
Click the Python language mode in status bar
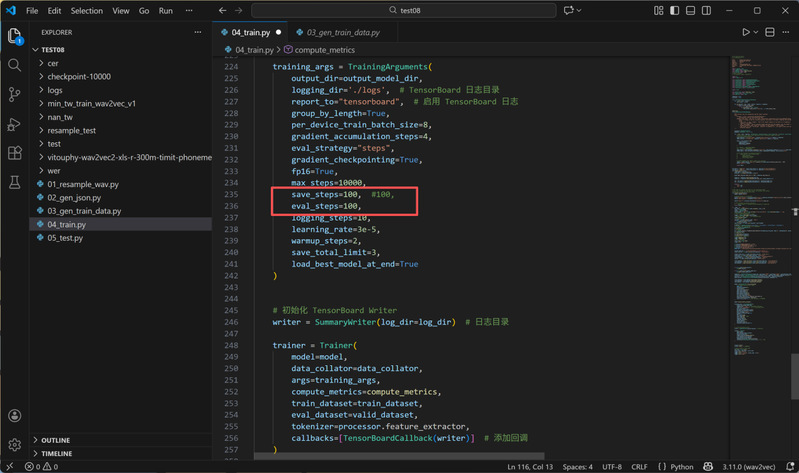click(681, 466)
